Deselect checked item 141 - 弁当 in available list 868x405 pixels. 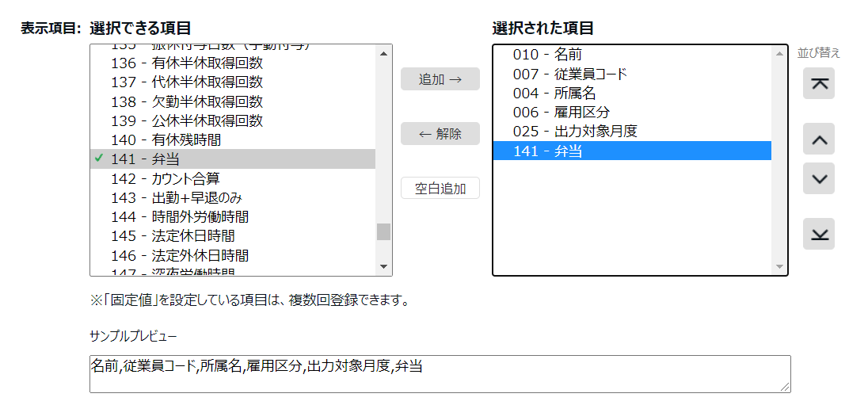point(233,159)
